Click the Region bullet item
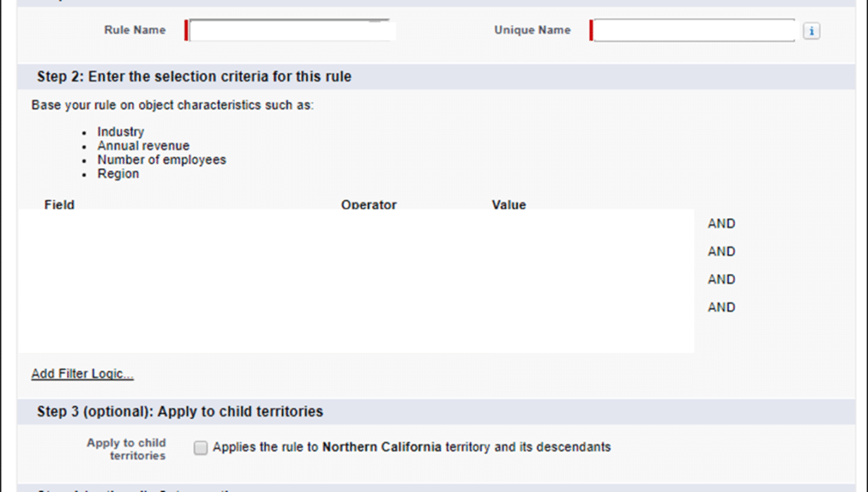This screenshot has height=492, width=868. point(118,174)
